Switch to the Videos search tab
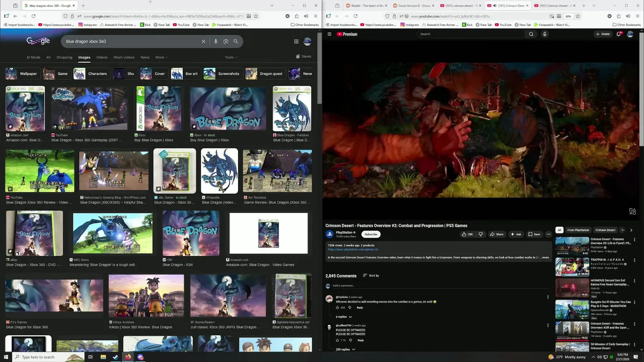The height and width of the screenshot is (362, 644). coord(102,57)
